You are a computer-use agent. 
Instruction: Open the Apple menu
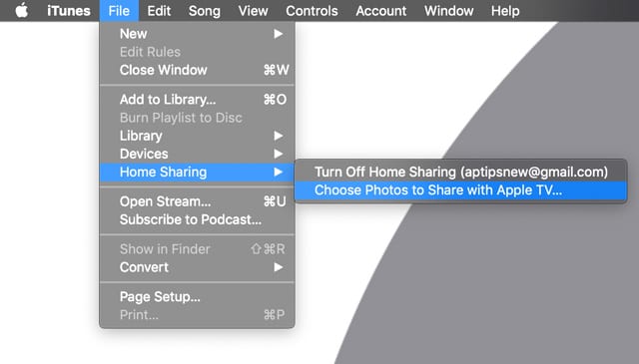point(22,11)
